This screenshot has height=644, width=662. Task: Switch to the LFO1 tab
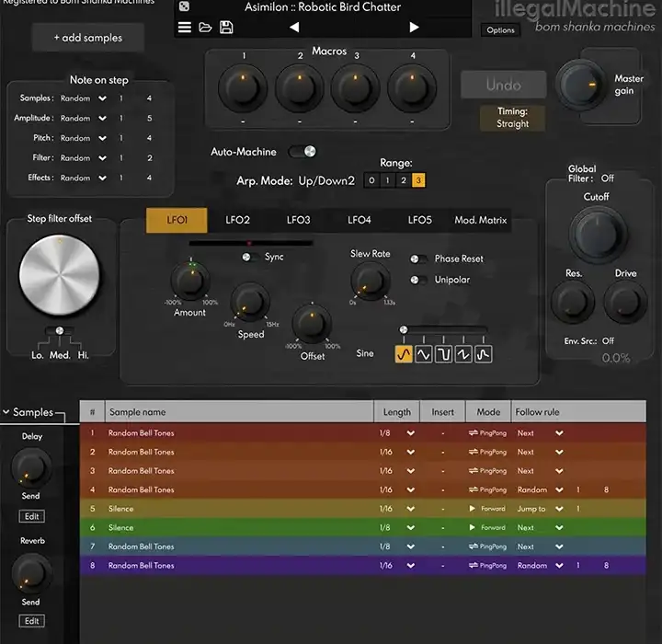177,220
